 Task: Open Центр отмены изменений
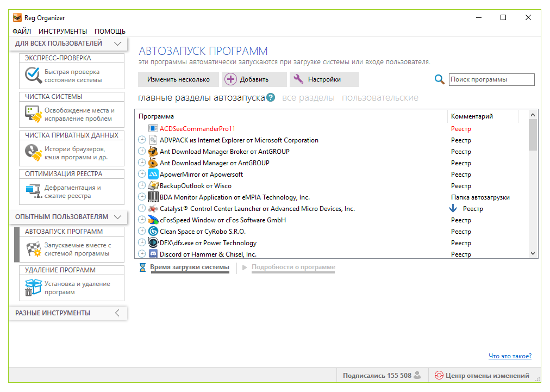point(482,376)
